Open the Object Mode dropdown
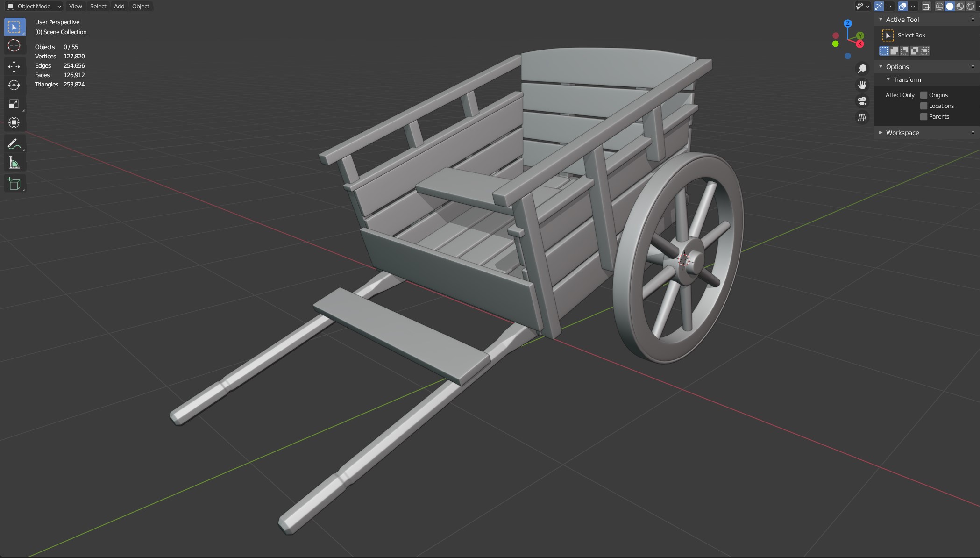This screenshot has width=980, height=558. (34, 6)
